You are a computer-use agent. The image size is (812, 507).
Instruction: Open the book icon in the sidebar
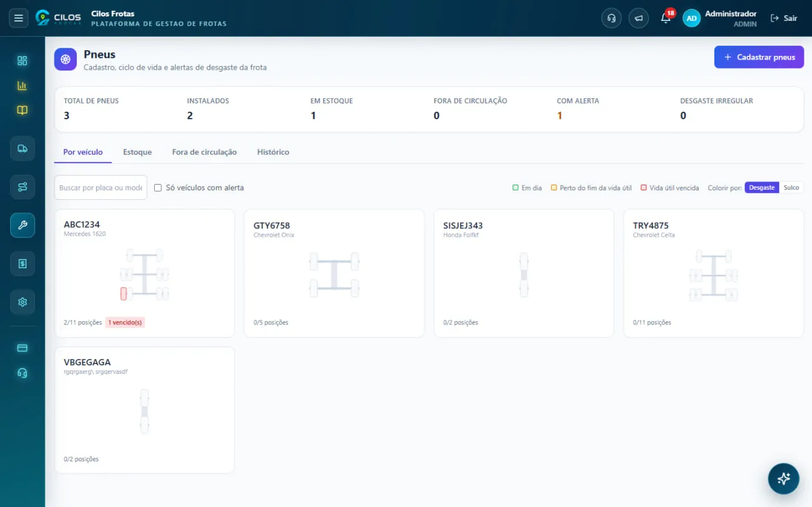[22, 110]
